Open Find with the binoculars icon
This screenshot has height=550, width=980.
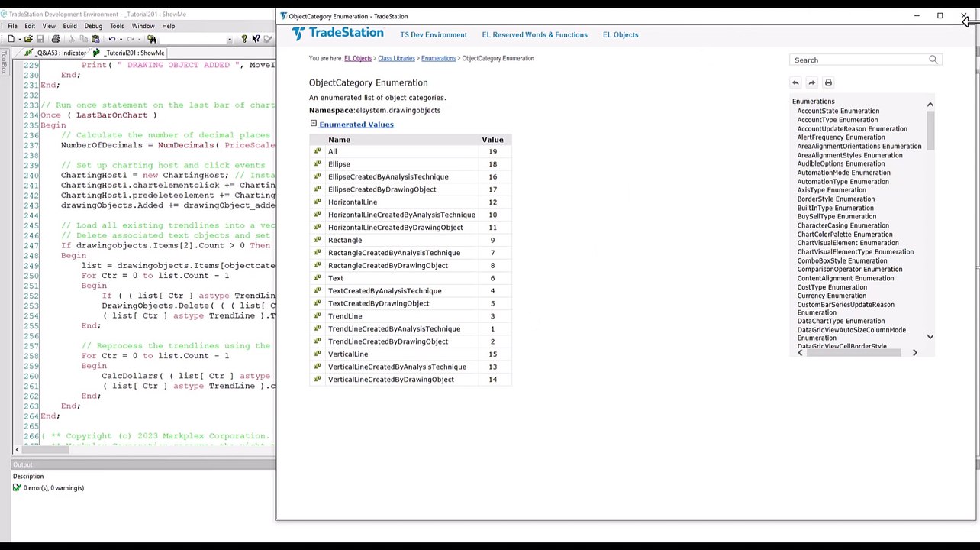(x=152, y=39)
